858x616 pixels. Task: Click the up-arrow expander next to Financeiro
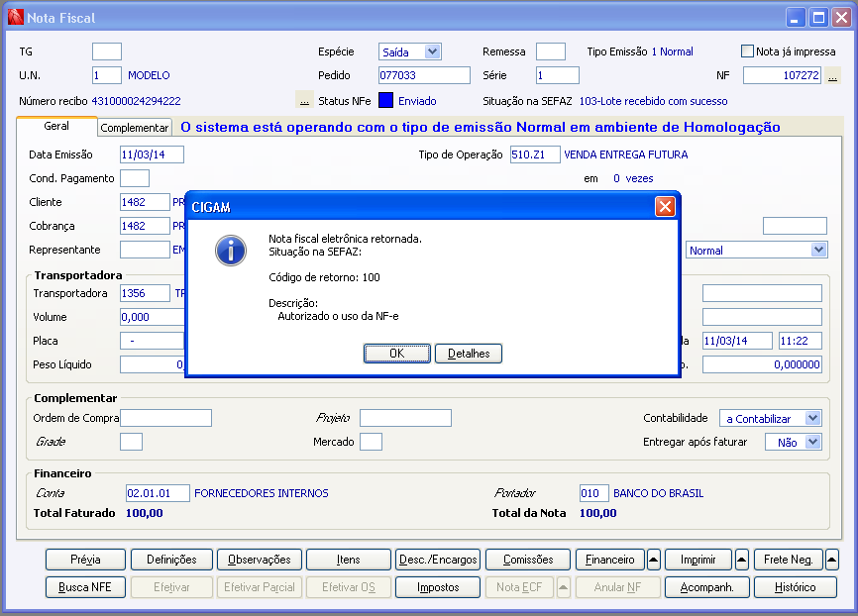[x=653, y=560]
